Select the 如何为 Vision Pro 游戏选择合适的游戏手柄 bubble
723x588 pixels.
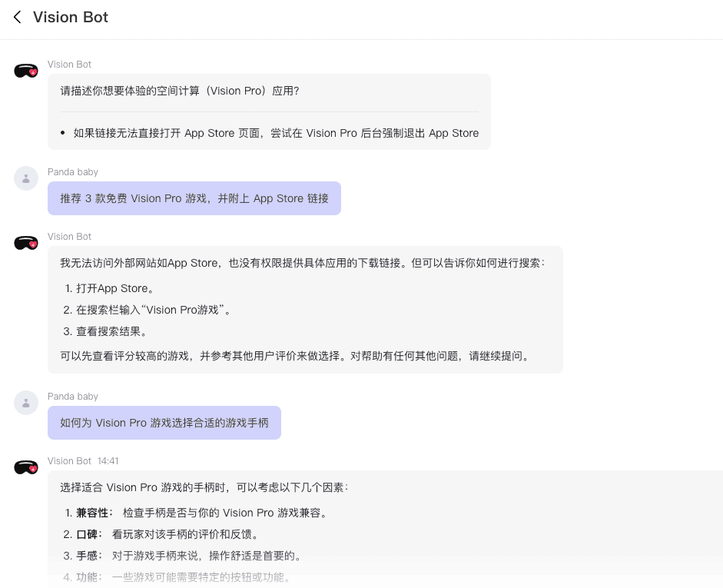click(164, 423)
